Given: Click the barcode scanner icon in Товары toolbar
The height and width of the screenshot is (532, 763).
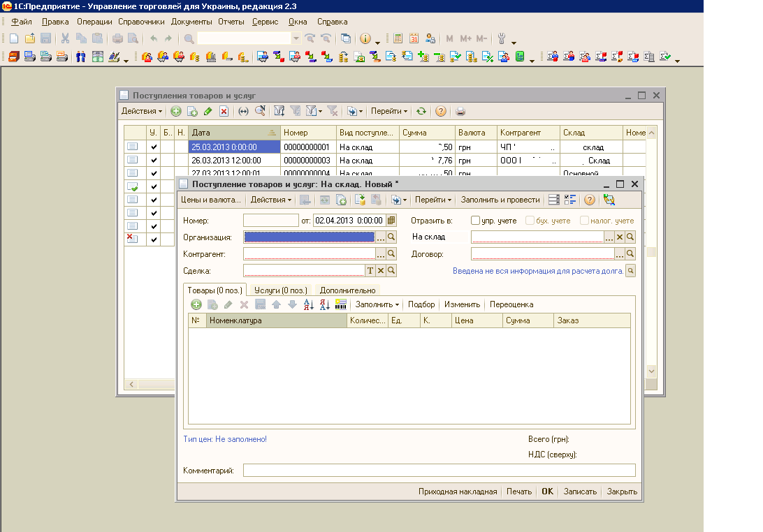Looking at the screenshot, I should click(x=341, y=304).
